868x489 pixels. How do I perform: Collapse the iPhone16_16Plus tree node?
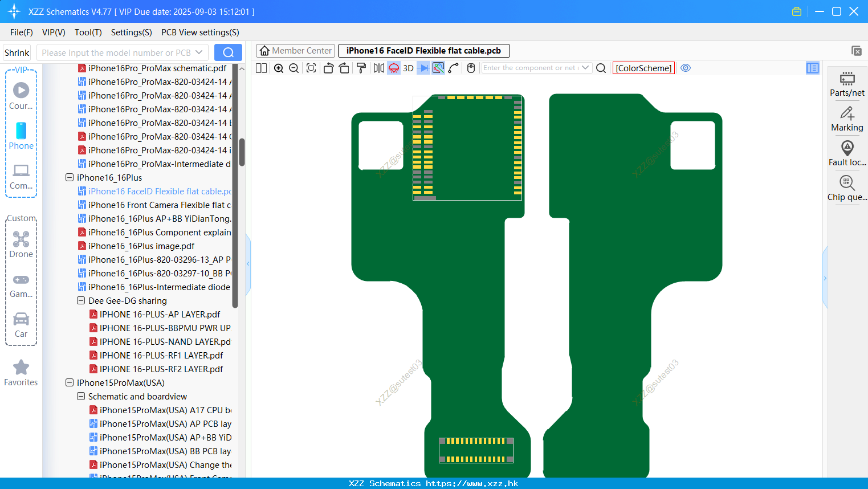point(70,177)
